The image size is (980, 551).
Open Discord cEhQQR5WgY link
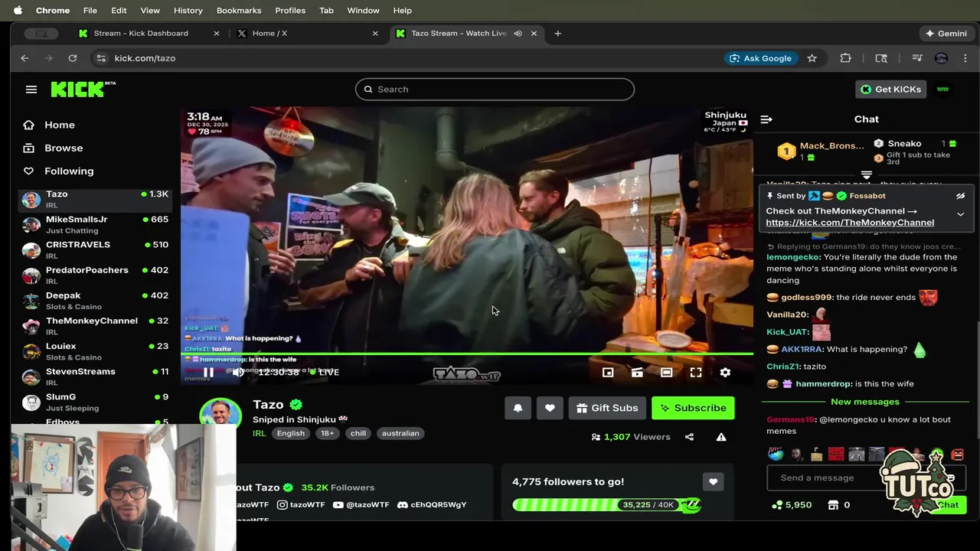coord(432,505)
